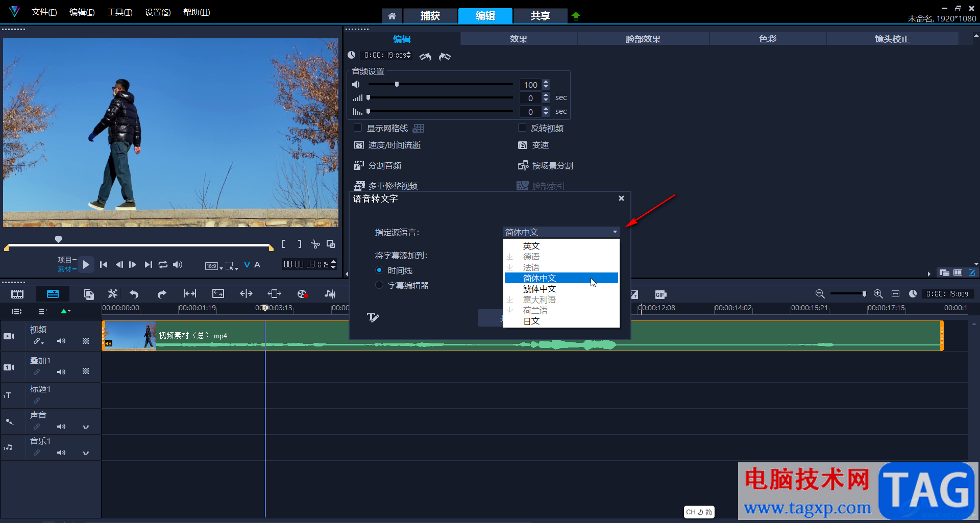980x523 pixels.
Task: Open split by scene option
Action: [545, 166]
